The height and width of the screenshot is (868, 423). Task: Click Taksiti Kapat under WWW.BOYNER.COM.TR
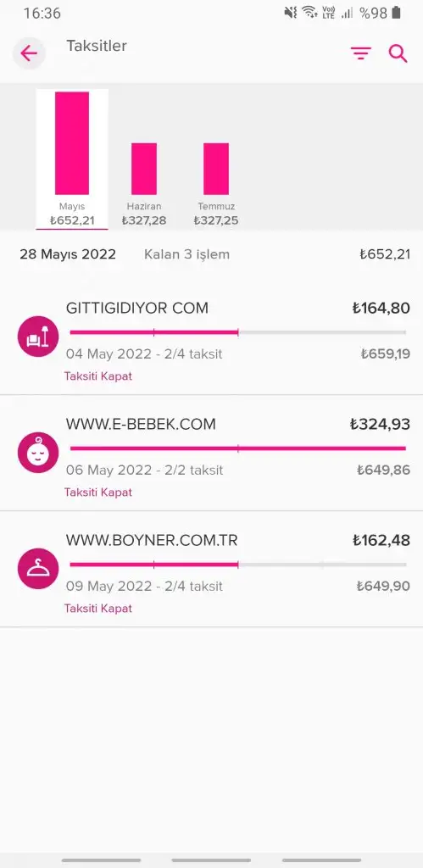click(98, 609)
